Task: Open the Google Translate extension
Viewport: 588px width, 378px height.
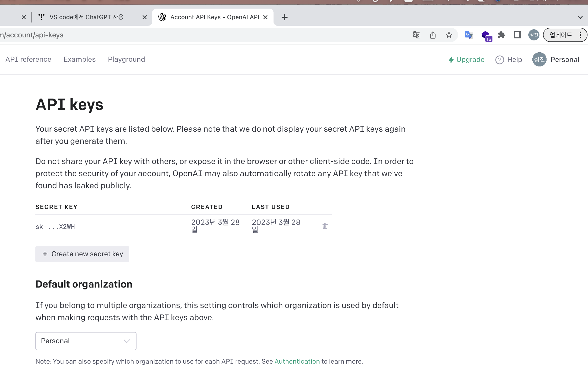Action: pyautogui.click(x=469, y=35)
